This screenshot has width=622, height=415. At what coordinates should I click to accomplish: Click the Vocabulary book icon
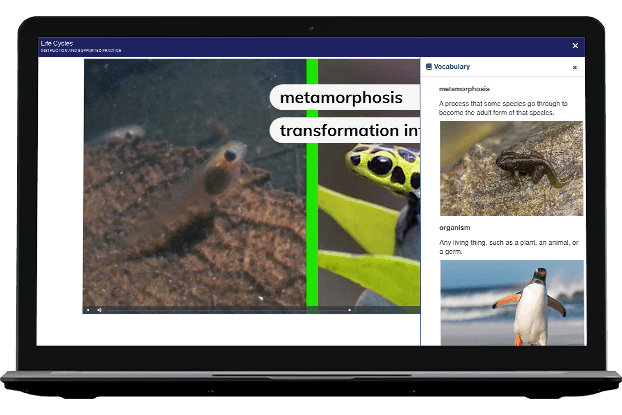coord(429,67)
